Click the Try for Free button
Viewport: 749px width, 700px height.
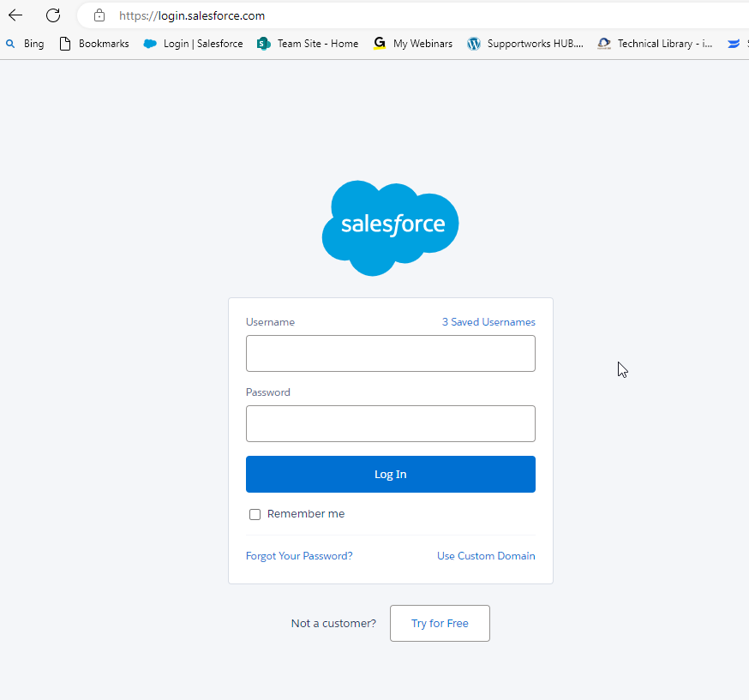pos(440,623)
